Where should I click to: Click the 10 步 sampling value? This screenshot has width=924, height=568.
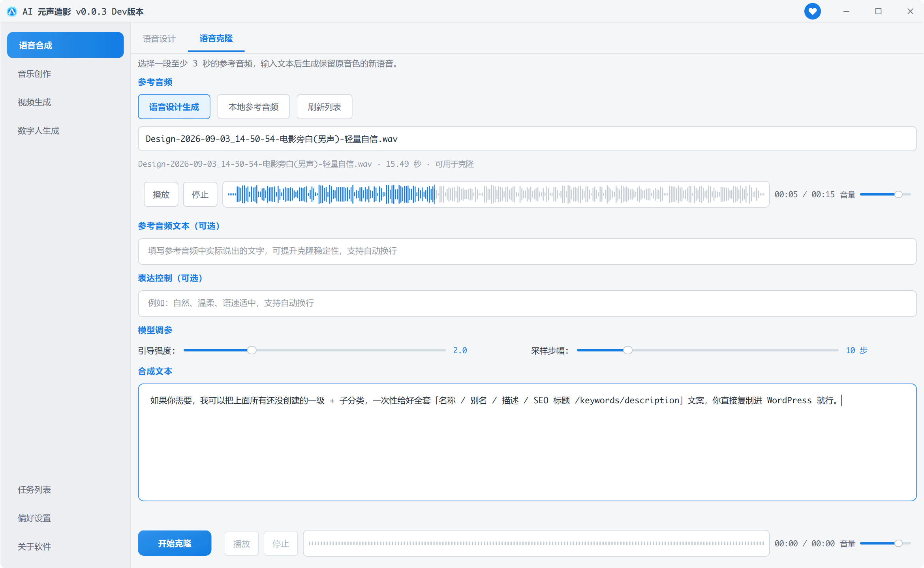(857, 350)
